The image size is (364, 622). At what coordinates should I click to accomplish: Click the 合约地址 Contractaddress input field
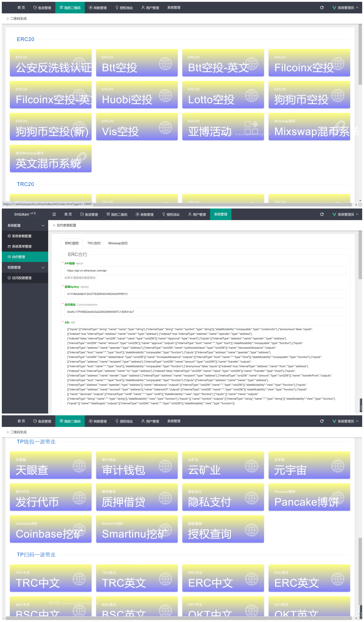click(205, 312)
